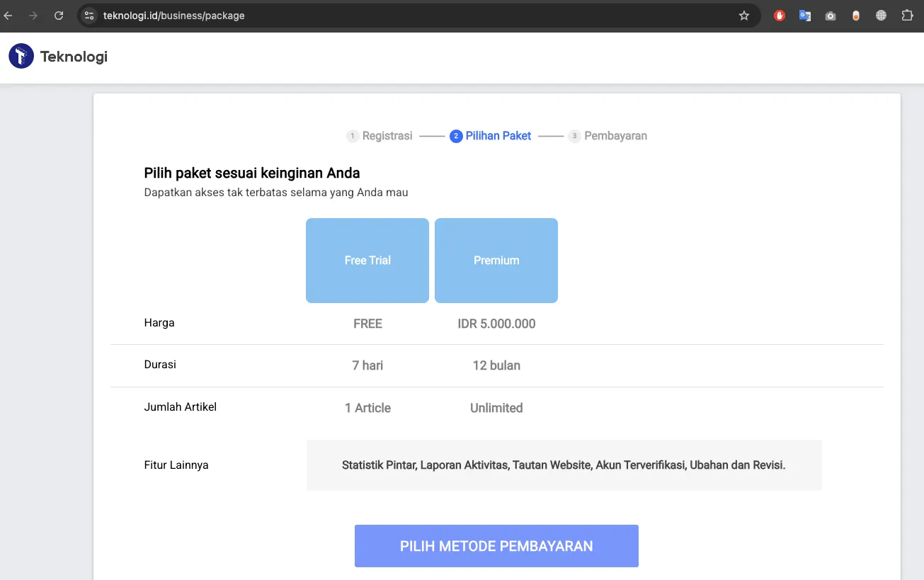The image size is (924, 580).
Task: Select the Free Trial package card
Action: [x=367, y=261]
